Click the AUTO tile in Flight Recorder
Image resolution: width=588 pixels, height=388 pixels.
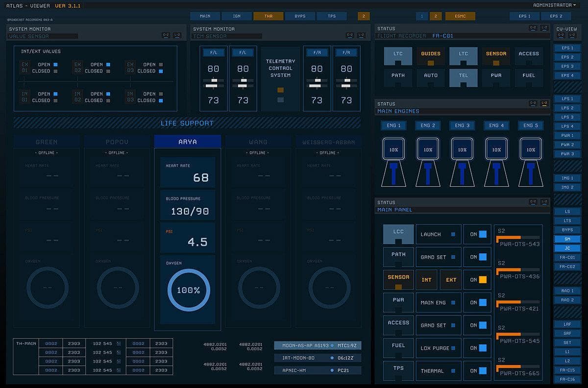tap(431, 77)
